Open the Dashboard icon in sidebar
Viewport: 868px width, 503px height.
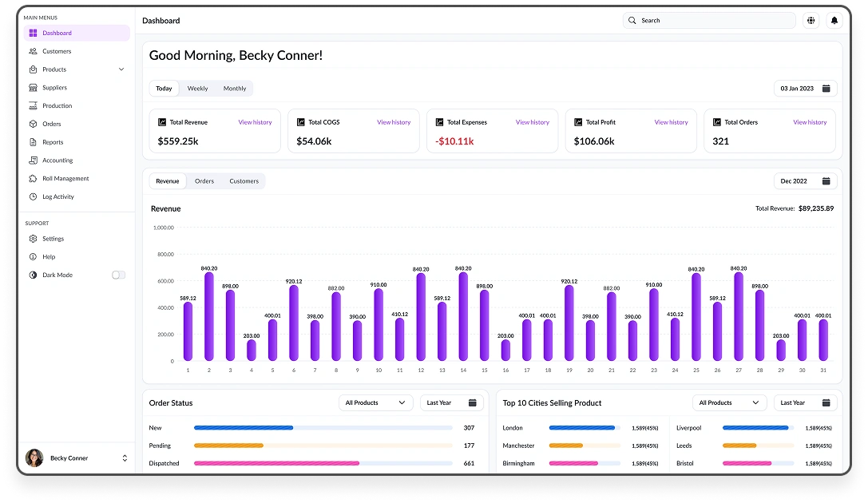pos(34,34)
